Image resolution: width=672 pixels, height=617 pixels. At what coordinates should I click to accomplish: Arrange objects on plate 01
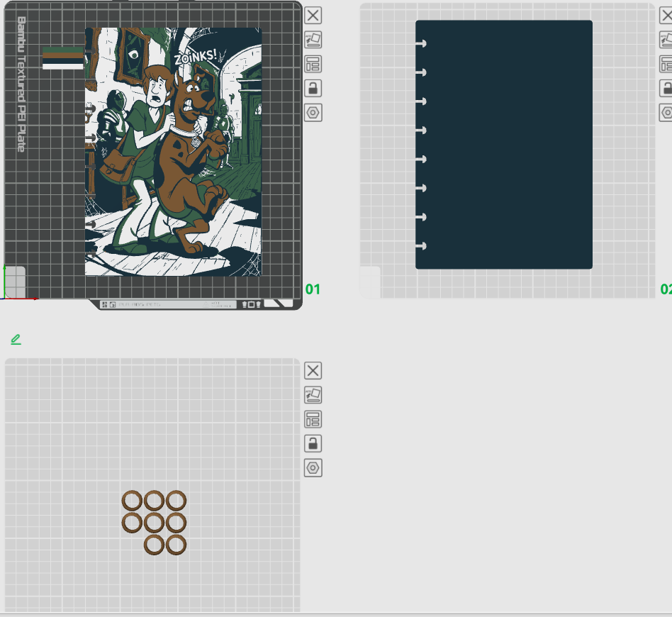point(313,65)
